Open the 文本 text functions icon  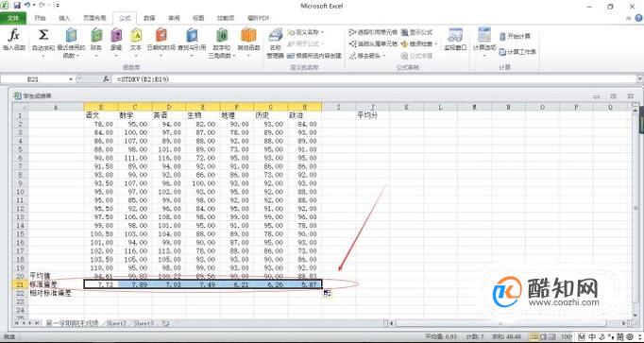tap(136, 40)
